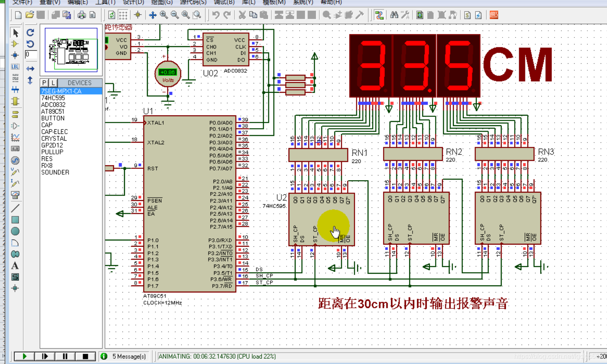Activate the Selection Mode arrow tool
This screenshot has height=364, width=607.
tap(15, 33)
